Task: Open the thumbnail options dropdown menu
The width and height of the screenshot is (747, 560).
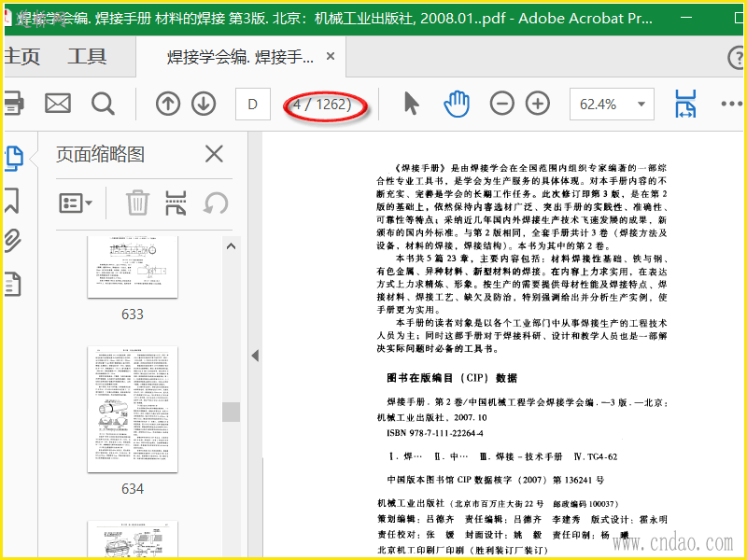Action: [76, 203]
